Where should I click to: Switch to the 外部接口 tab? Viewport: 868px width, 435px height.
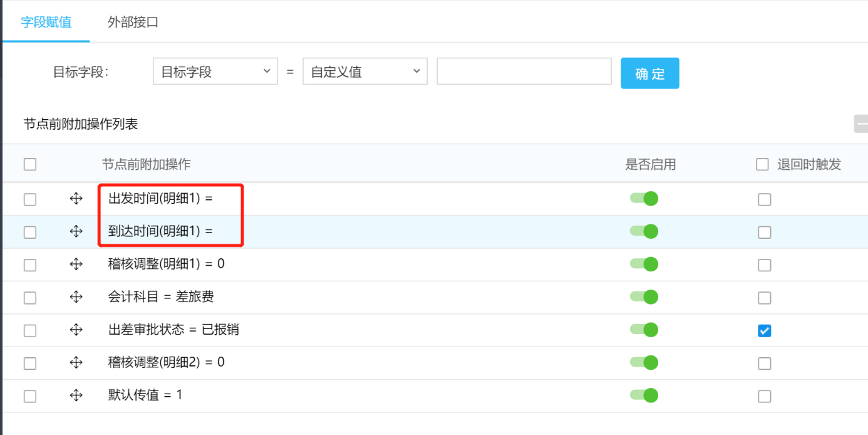pyautogui.click(x=133, y=23)
